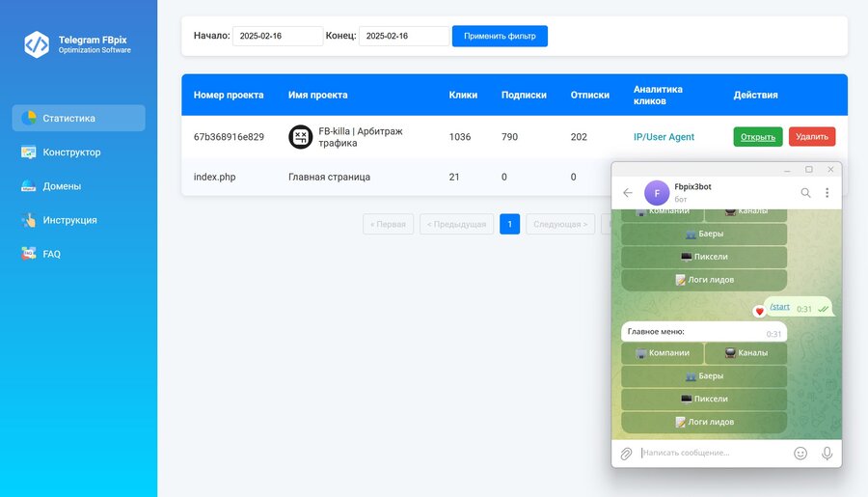Click the Первая pagination button

click(x=388, y=225)
